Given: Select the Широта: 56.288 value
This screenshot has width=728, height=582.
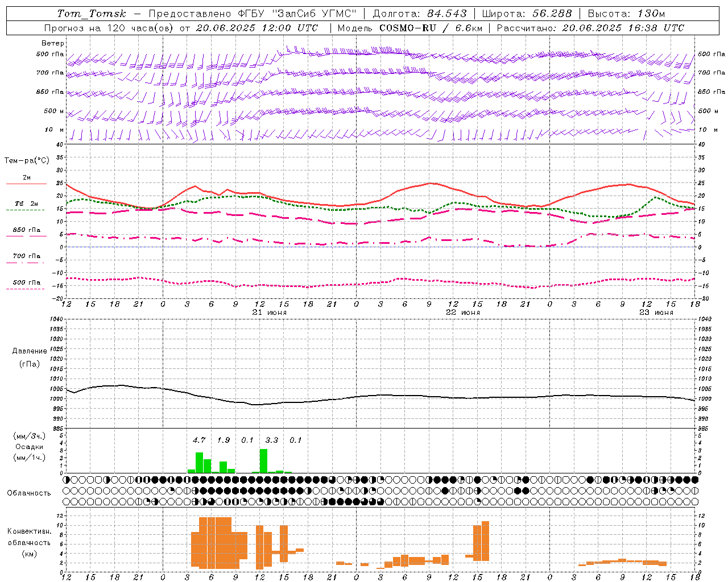Looking at the screenshot, I should (x=527, y=14).
